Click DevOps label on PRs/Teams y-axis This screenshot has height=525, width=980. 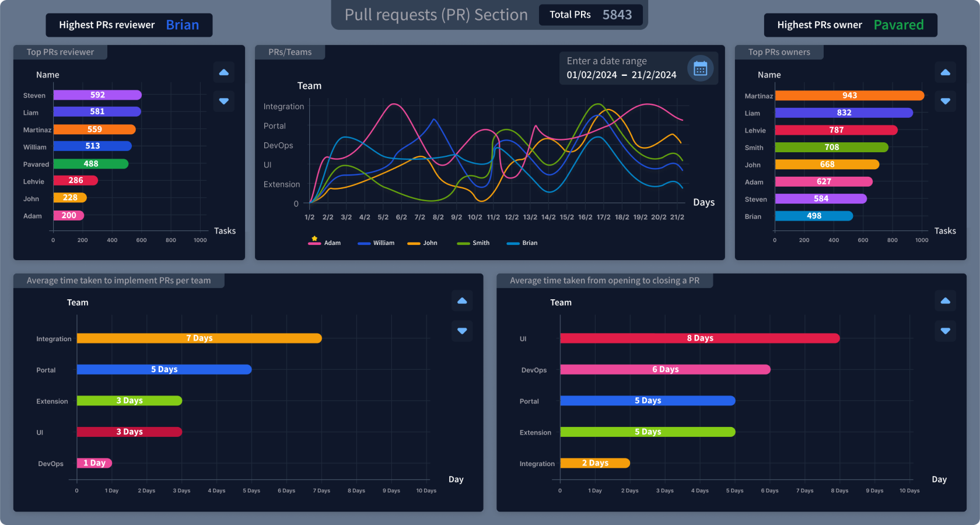point(278,145)
